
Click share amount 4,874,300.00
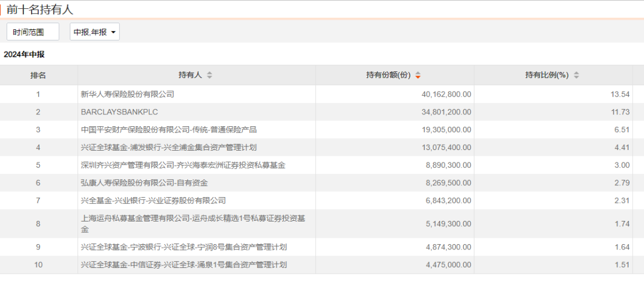tap(448, 247)
